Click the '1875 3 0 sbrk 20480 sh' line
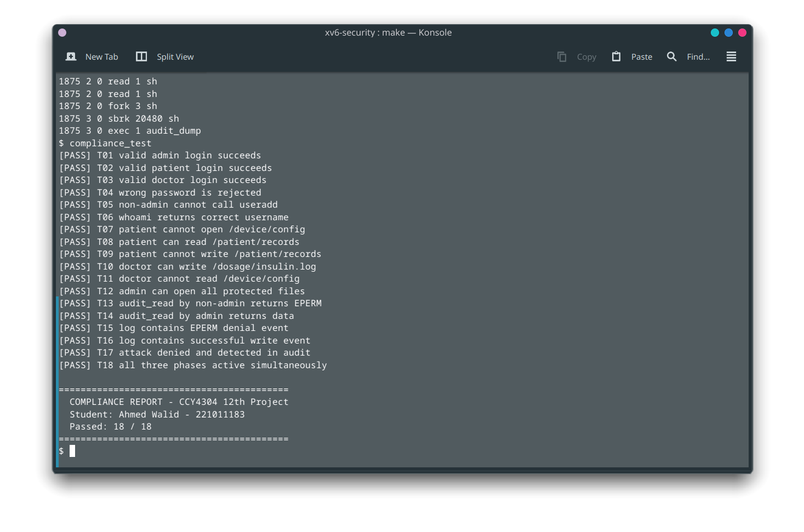The image size is (804, 532). click(x=119, y=119)
